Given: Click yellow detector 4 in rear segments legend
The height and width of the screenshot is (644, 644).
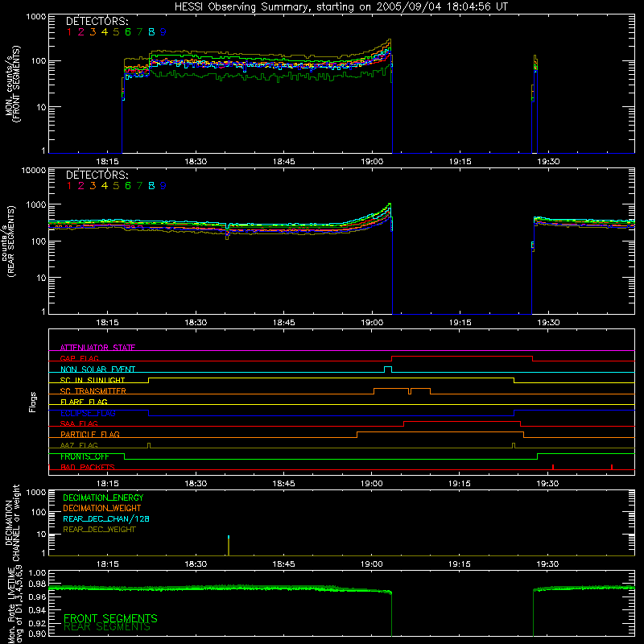Looking at the screenshot, I should [x=105, y=186].
